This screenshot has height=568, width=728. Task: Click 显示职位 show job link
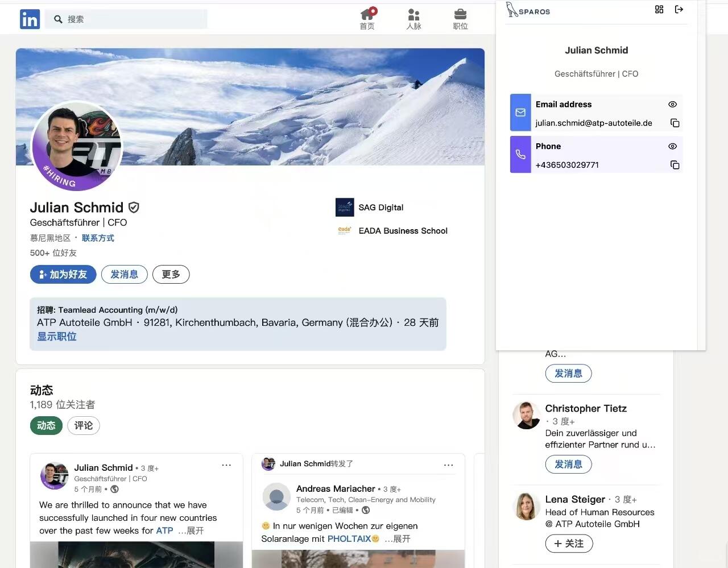pyautogui.click(x=57, y=337)
